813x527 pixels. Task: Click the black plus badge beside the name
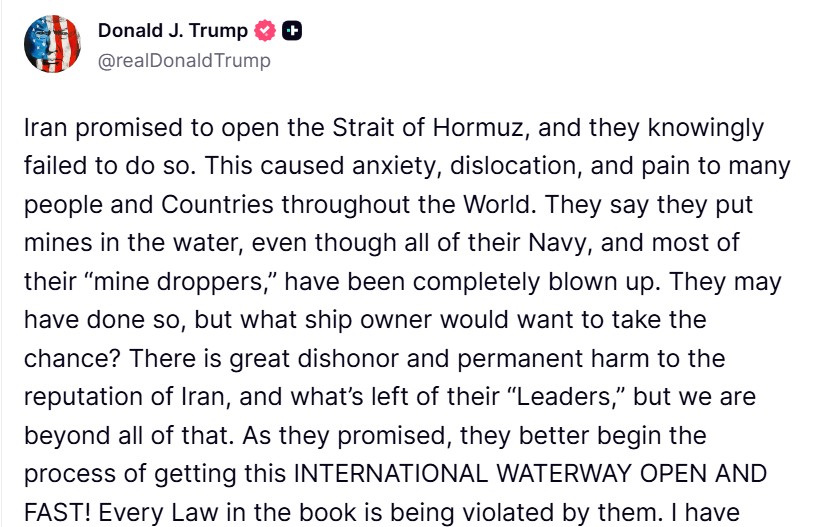tap(292, 31)
